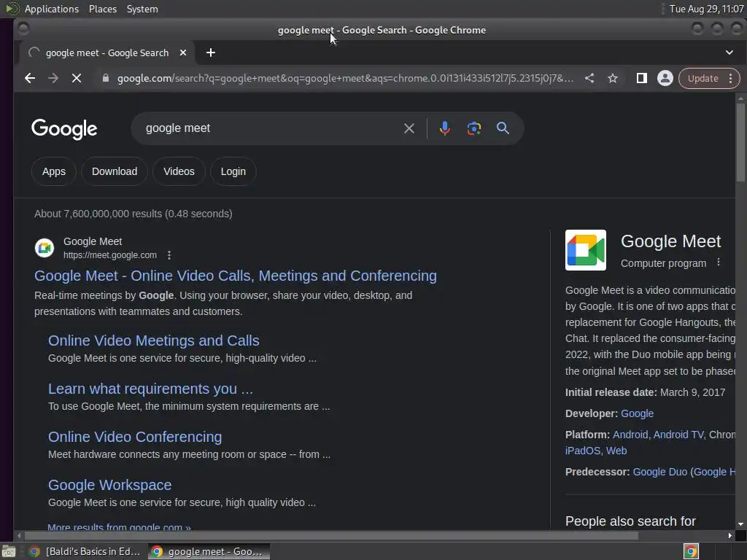Open the Android platform link
This screenshot has height=560, width=747.
click(630, 435)
